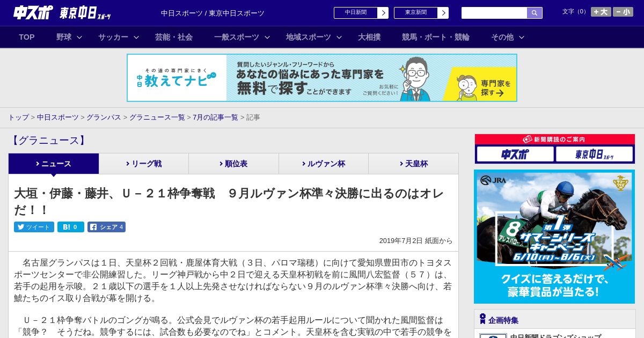The width and height of the screenshot is (644, 338).
Task: Switch to the ルヴァン杯 tab
Action: [x=324, y=164]
